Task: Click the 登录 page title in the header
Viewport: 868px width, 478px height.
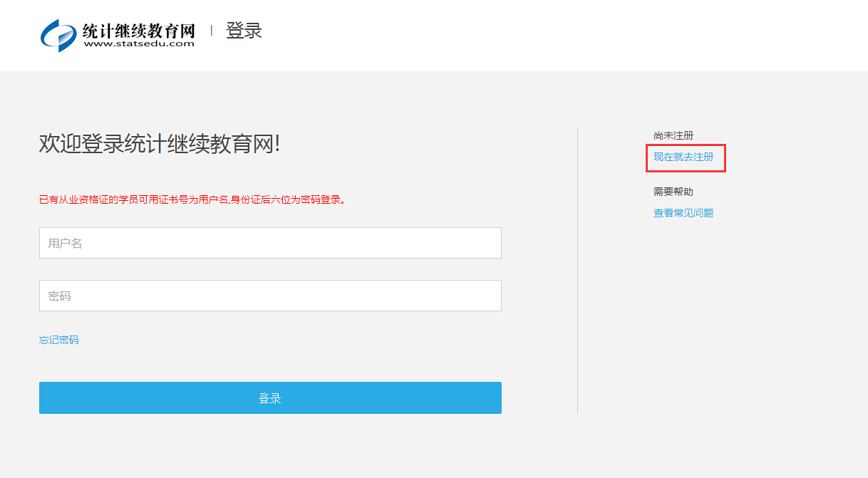Action: (244, 31)
